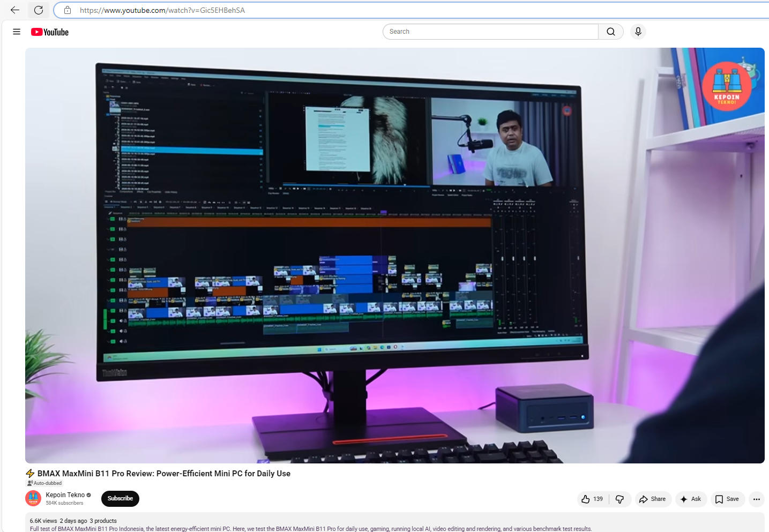This screenshot has width=769, height=532.
Task: Start voice search with the microphone icon
Action: coord(638,32)
